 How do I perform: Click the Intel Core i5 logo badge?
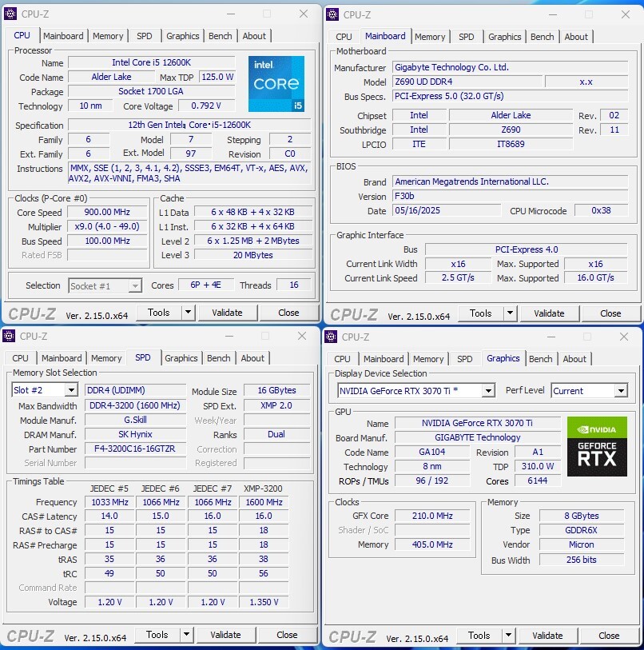(276, 84)
